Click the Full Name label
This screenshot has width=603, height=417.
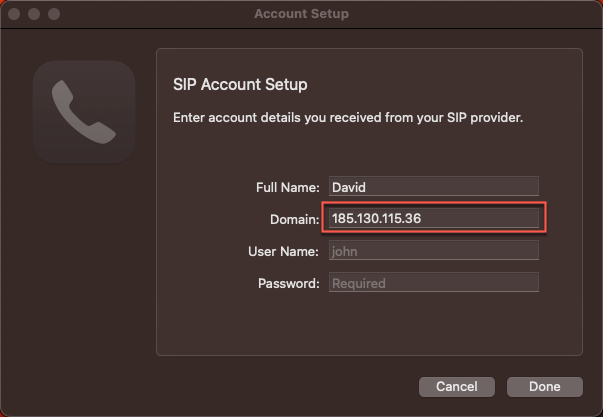tap(287, 187)
